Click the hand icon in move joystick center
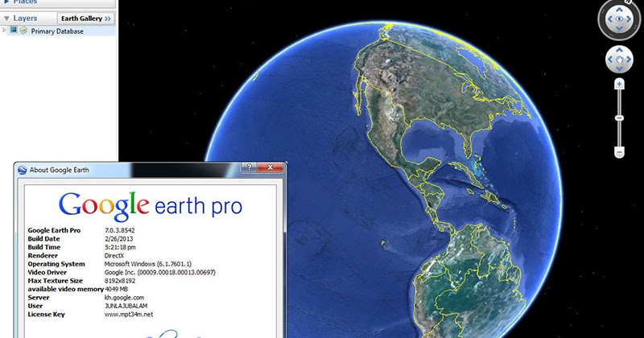 tap(619, 60)
